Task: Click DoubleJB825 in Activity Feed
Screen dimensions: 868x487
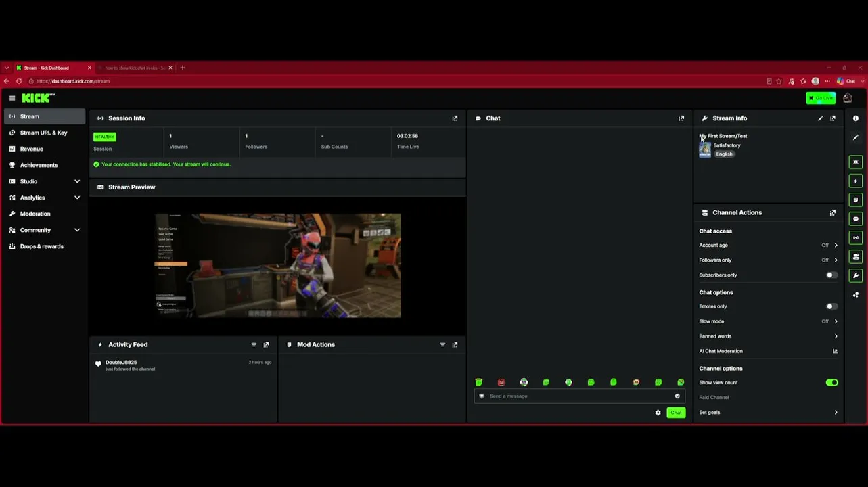Action: pyautogui.click(x=121, y=363)
